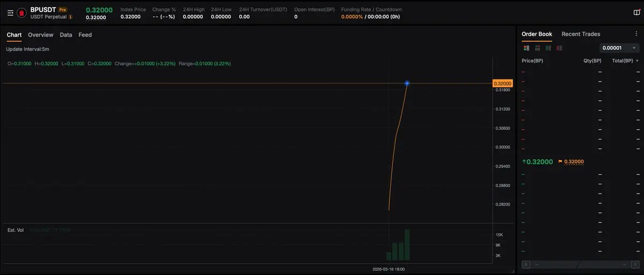Viewport: 644px width, 275px height.
Task: Open the market list hamburger menu
Action: coord(10,13)
